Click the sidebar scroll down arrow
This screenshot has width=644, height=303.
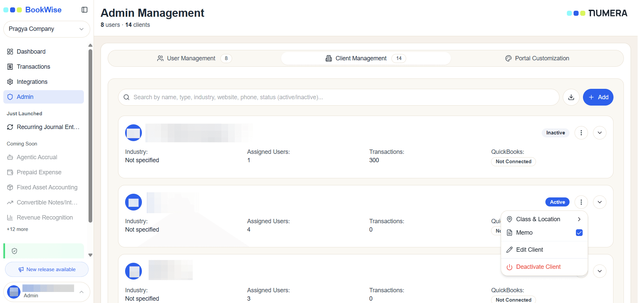pyautogui.click(x=90, y=255)
